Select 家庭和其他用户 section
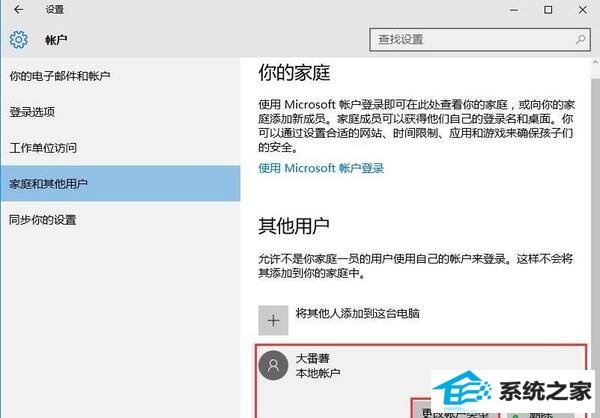Screen dimensions: 600x418 [120, 184]
